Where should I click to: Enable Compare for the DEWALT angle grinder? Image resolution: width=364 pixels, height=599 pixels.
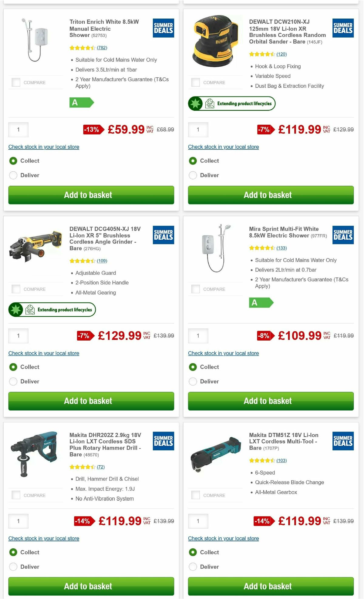15,289
